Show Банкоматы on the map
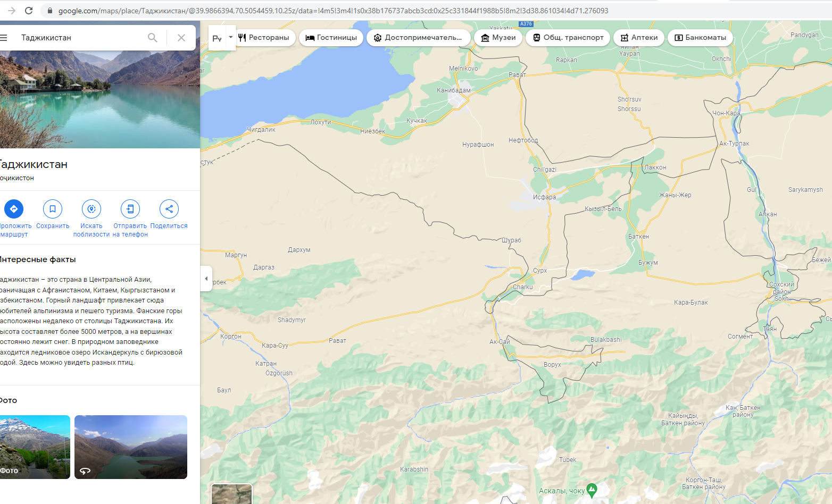The width and height of the screenshot is (832, 504). point(701,38)
